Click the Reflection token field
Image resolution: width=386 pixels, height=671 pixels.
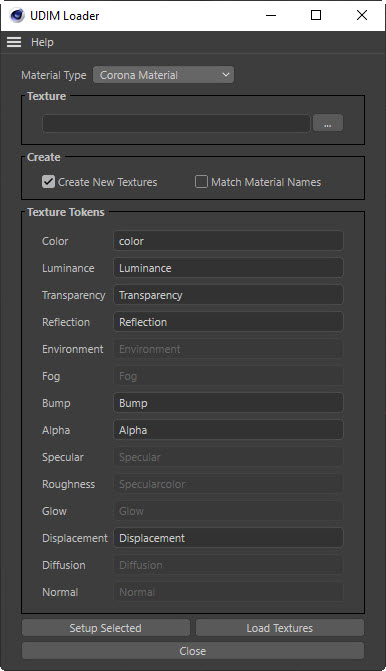pos(228,322)
